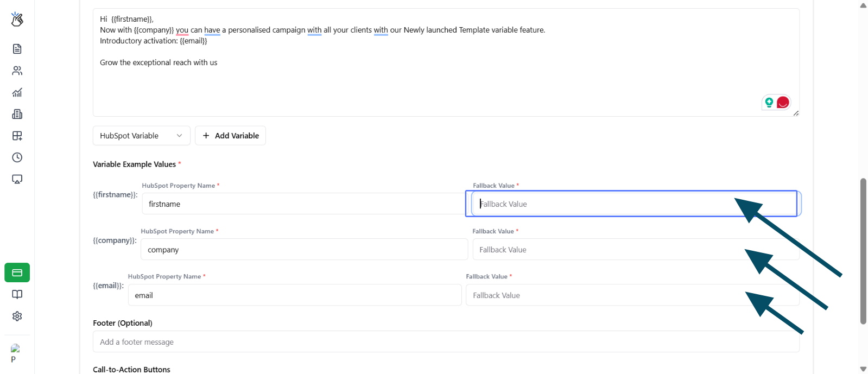
Task: Edit the company HubSpot property field
Action: (305, 250)
